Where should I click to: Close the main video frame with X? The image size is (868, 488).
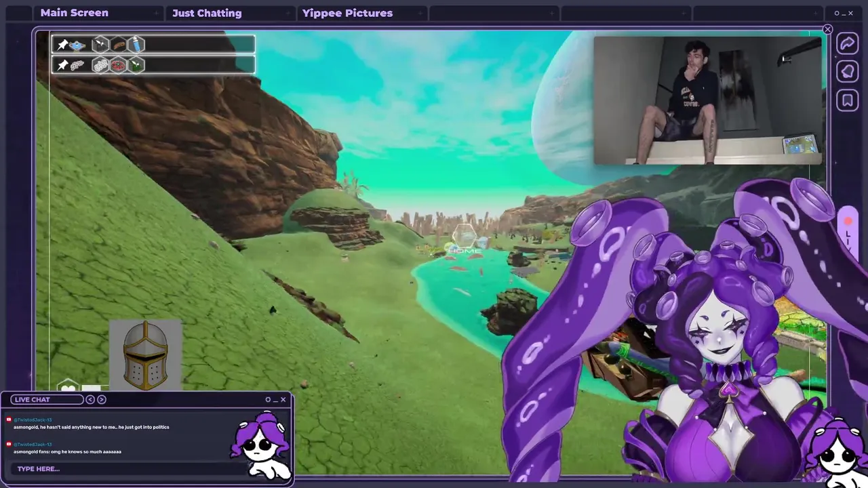(x=827, y=29)
